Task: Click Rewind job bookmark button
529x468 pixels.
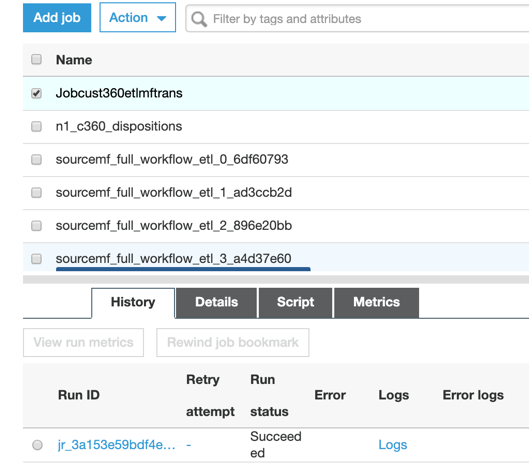Action: point(233,342)
